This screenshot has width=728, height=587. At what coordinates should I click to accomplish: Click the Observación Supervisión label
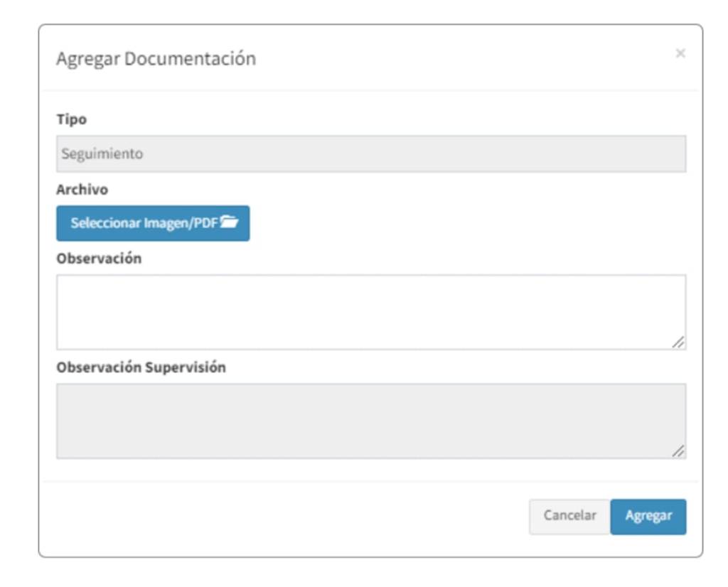click(x=141, y=367)
